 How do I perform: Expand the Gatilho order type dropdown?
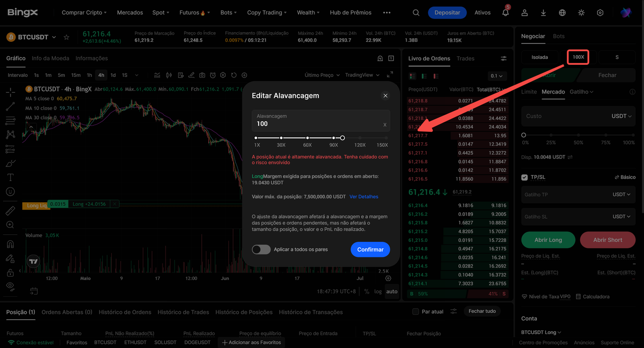582,92
